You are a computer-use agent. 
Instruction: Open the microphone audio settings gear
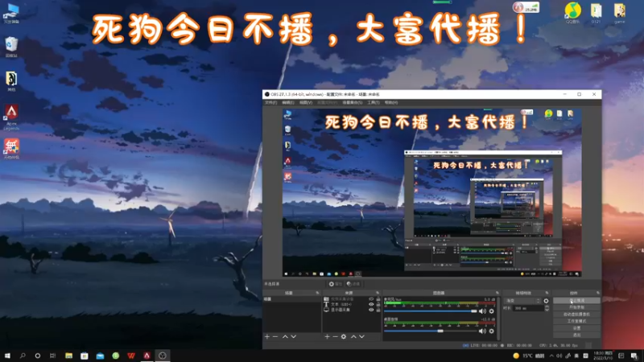coord(492,311)
